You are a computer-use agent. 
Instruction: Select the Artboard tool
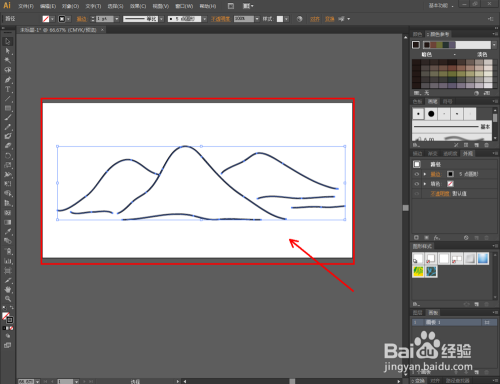[8, 270]
